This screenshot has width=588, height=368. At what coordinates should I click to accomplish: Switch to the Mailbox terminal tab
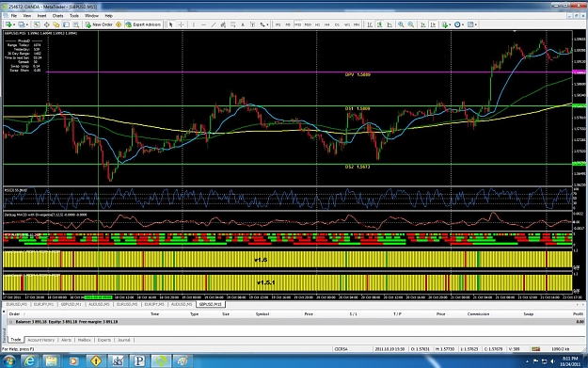[85, 340]
